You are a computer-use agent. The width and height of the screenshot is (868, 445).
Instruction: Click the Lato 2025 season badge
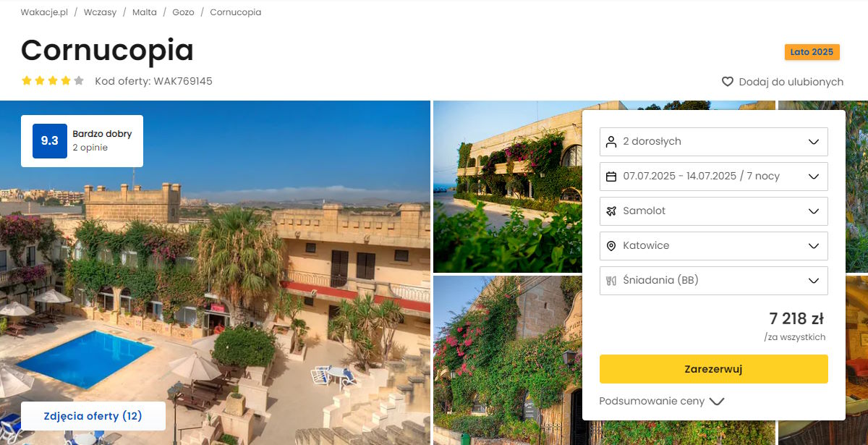(x=812, y=52)
